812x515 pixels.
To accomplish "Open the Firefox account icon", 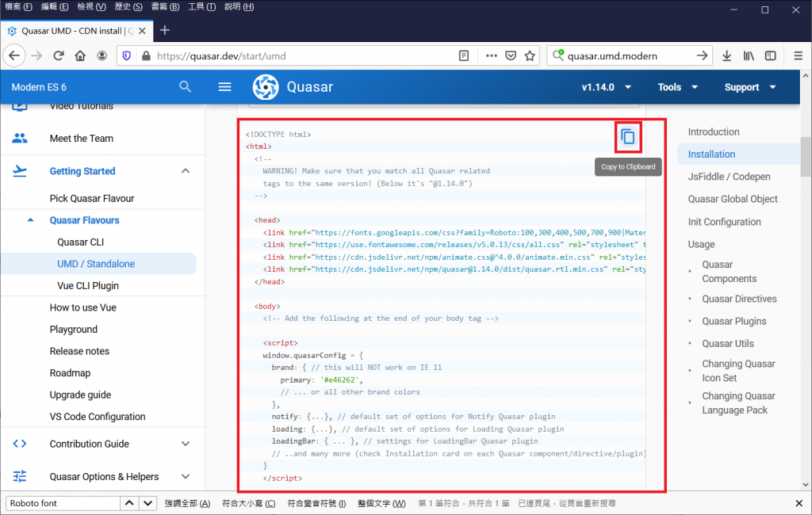I will [102, 56].
